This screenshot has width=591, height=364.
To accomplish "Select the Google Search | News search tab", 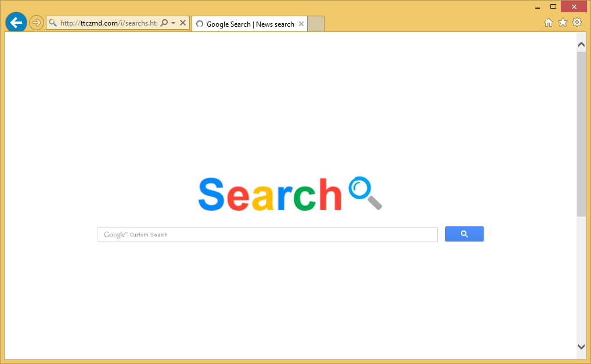I will (x=250, y=24).
